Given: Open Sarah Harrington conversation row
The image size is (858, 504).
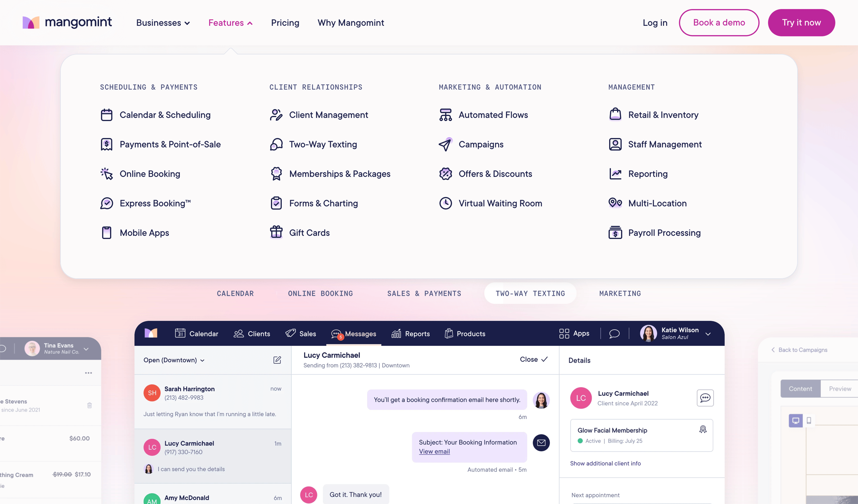Looking at the screenshot, I should coord(213,401).
